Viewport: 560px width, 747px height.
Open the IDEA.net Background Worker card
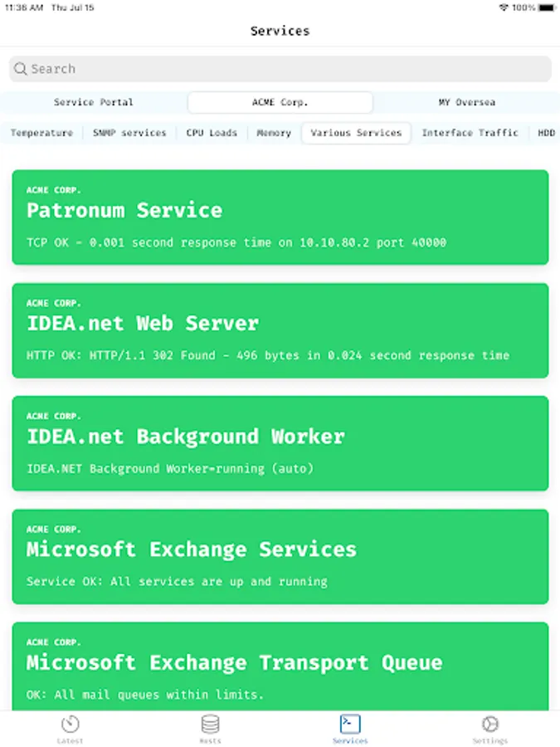[280, 443]
